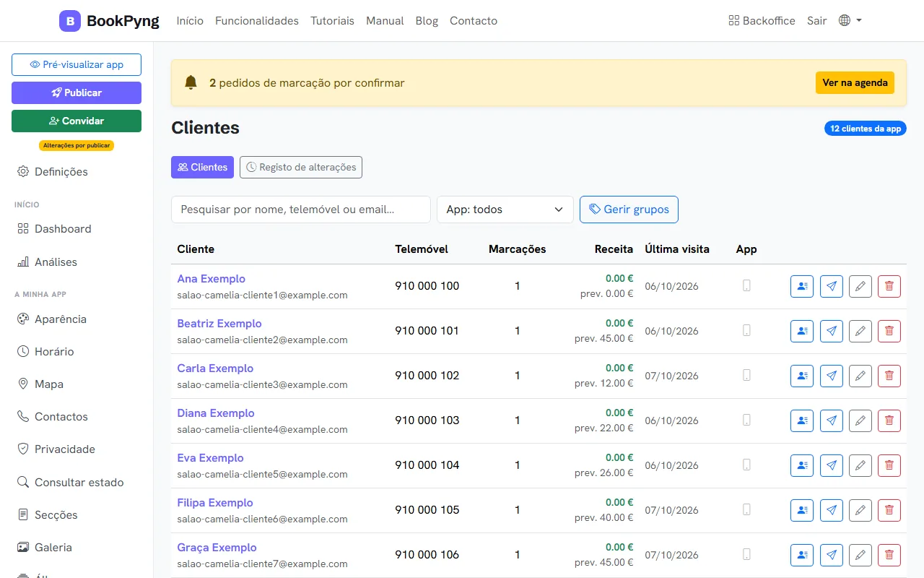Click the 'Ver na agenda' button
Screen dimensions: 924x578
(x=855, y=82)
